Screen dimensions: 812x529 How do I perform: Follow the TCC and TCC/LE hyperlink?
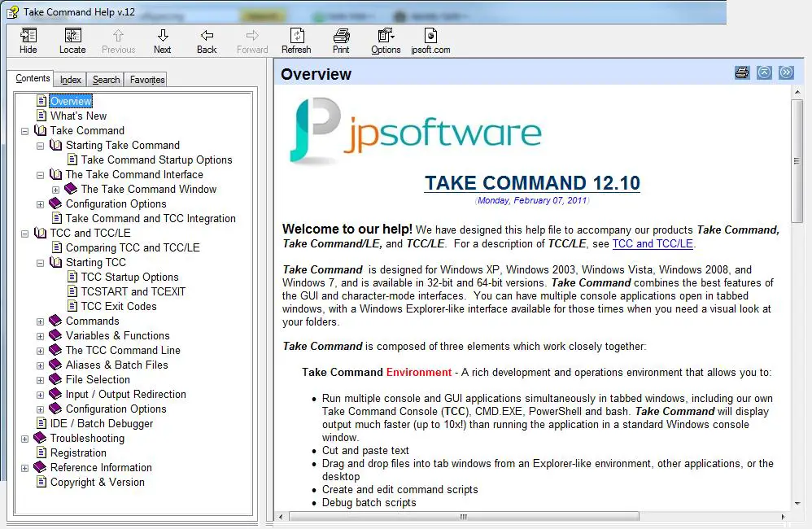pyautogui.click(x=653, y=243)
